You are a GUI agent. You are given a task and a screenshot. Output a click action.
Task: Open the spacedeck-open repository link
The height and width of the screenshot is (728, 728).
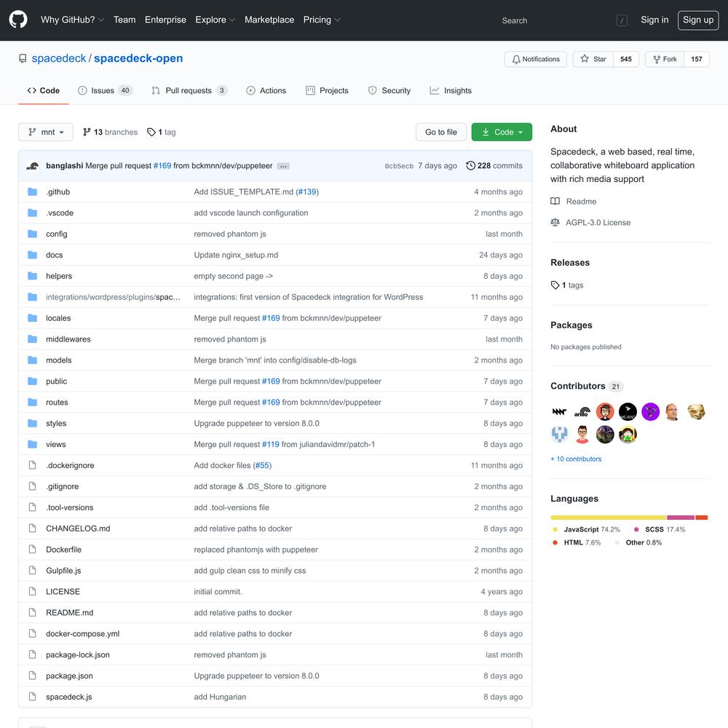[x=138, y=58]
